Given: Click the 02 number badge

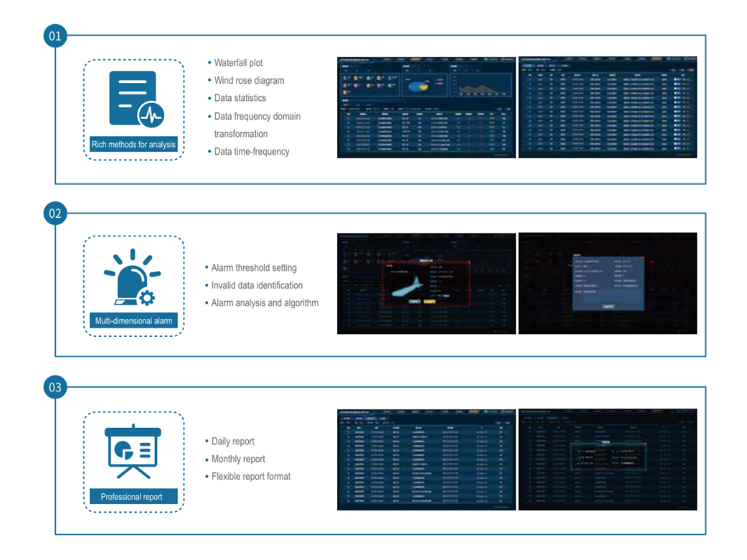Looking at the screenshot, I should click(55, 213).
